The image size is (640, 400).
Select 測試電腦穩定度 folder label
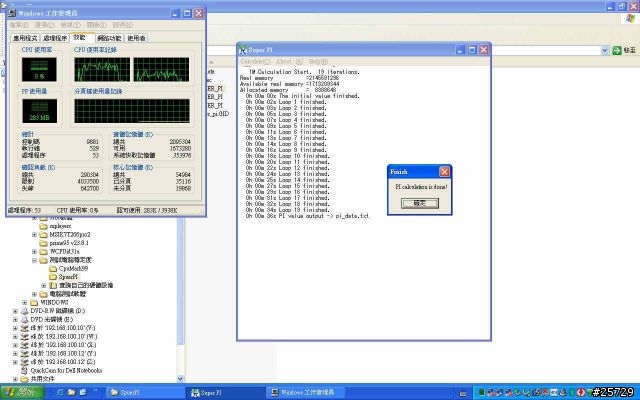tap(71, 260)
